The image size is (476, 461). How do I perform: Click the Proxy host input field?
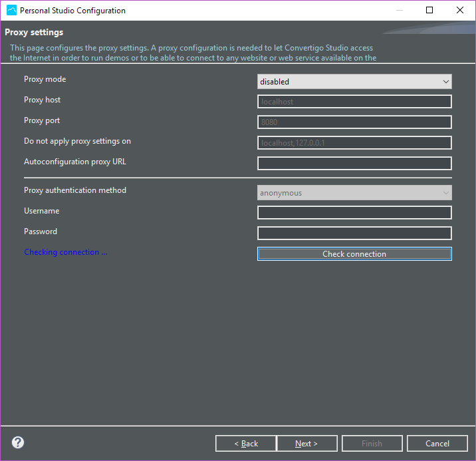354,102
